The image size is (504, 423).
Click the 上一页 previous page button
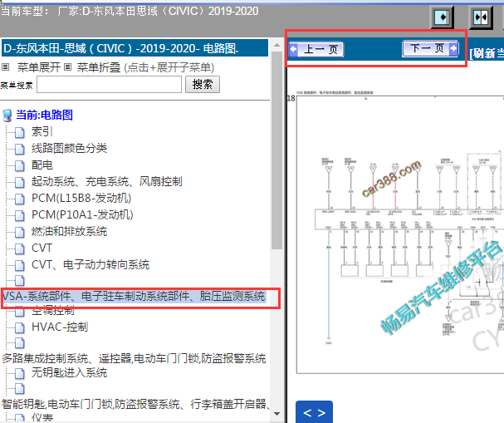[316, 49]
